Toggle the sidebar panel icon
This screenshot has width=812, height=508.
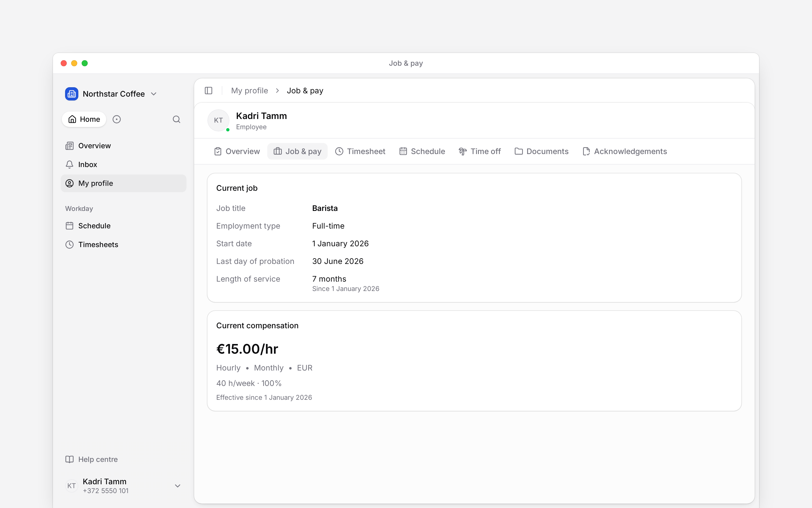click(208, 91)
